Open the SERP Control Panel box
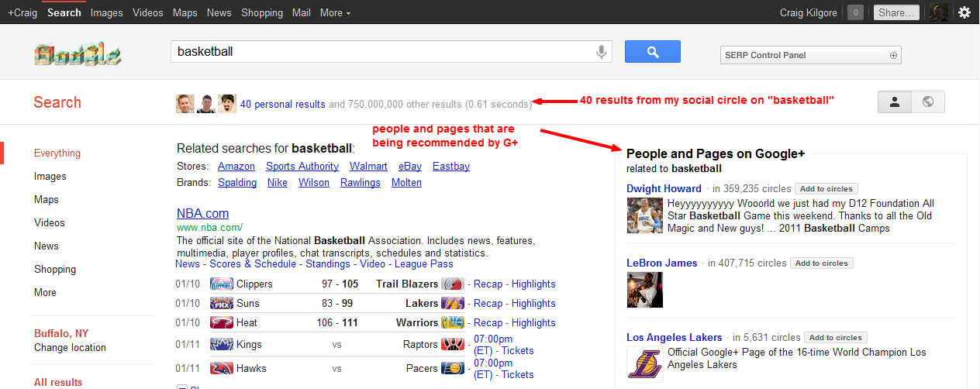980x389 pixels. (811, 55)
